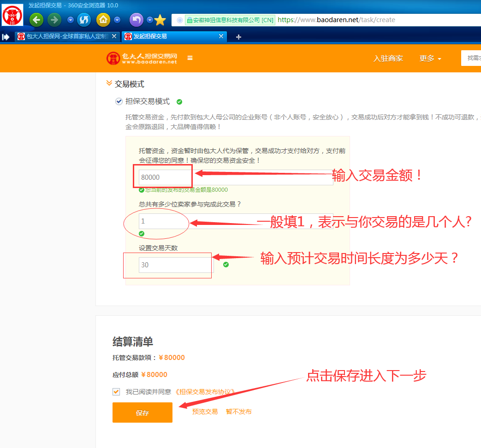Viewport: 481px width, 448px height.
Task: Click the browser back navigation arrow
Action: tap(36, 20)
